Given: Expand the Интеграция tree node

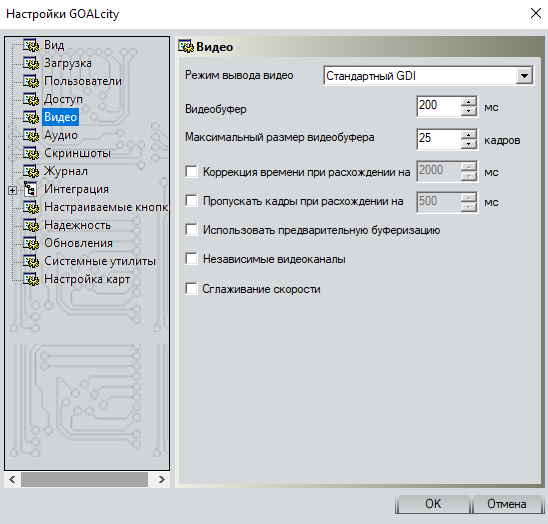Looking at the screenshot, I should (13, 191).
